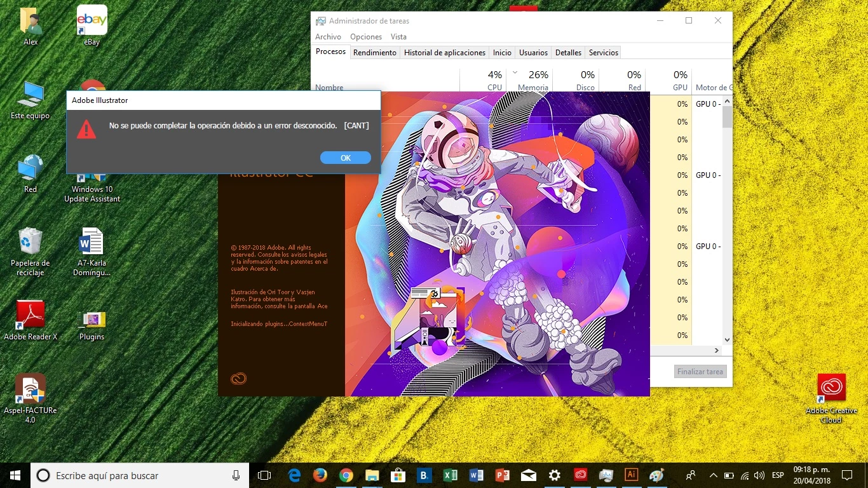
Task: Switch to Adobe Illustrator taskbar icon
Action: click(x=632, y=475)
